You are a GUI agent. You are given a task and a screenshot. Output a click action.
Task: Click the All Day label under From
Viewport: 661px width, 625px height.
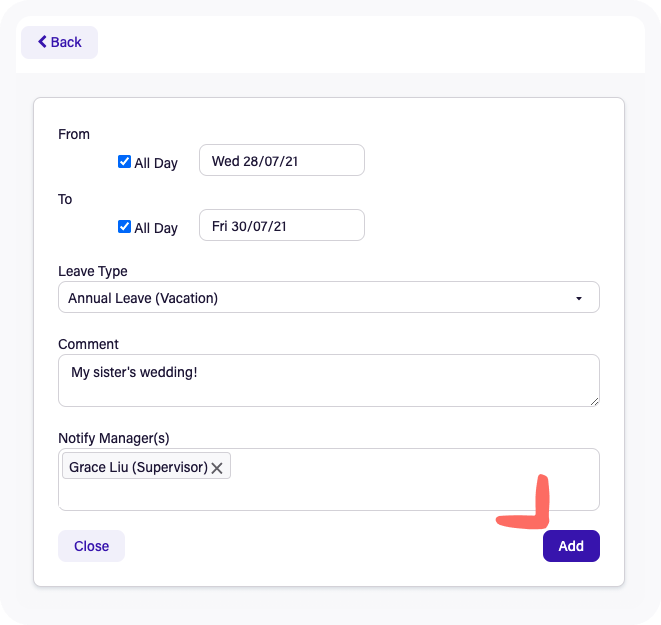click(x=156, y=163)
